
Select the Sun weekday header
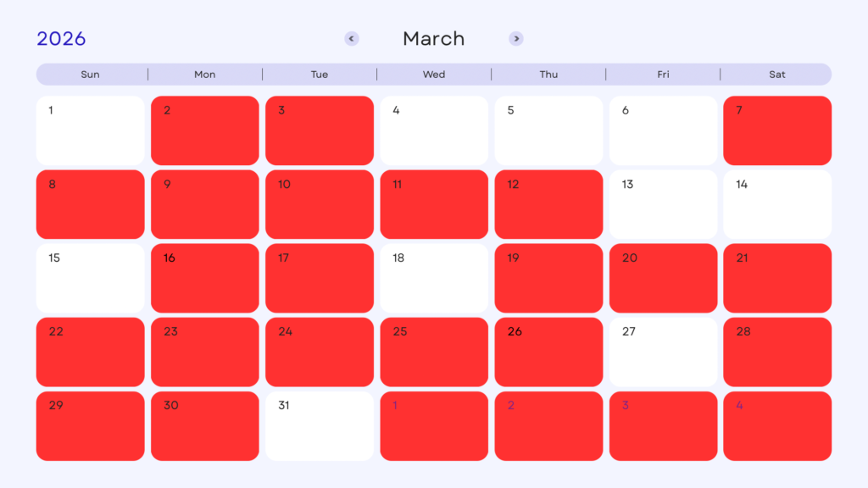tap(90, 75)
